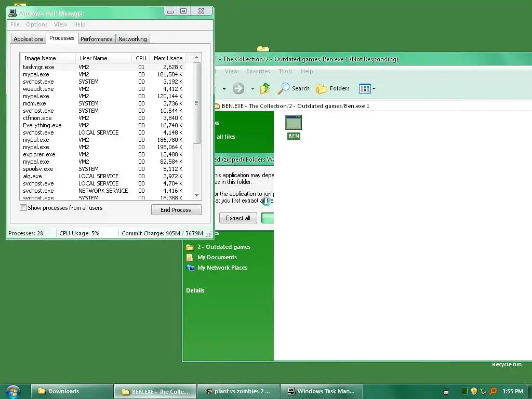Open the File menu in Task Manager
Viewport: 532px width, 399px height.
(15, 24)
